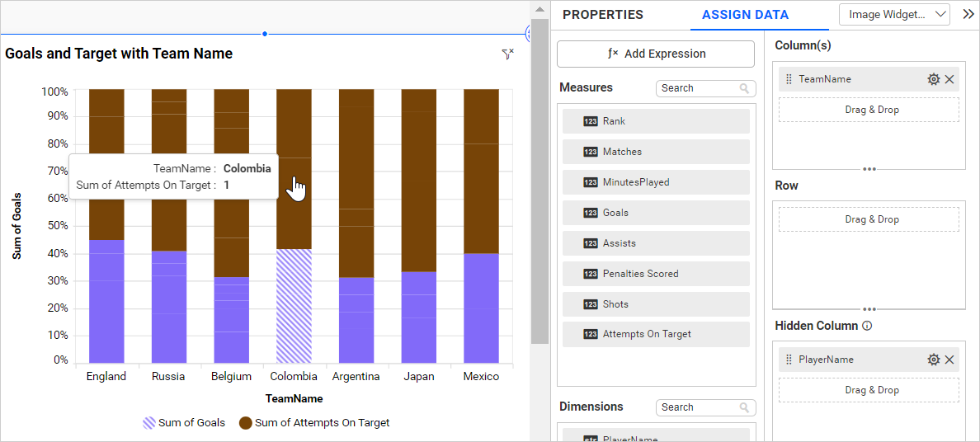Image resolution: width=980 pixels, height=442 pixels.
Task: Collapse the properties panel with double chevron
Action: (x=968, y=14)
